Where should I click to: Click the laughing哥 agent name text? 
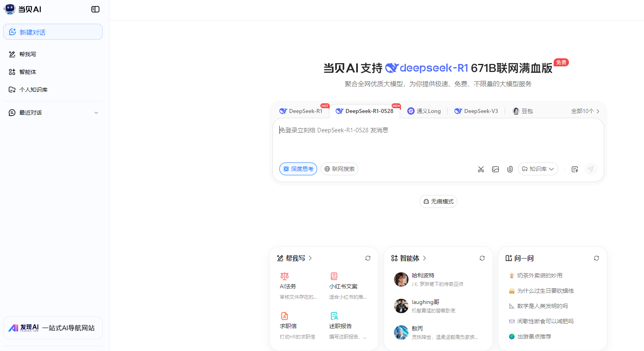(425, 302)
